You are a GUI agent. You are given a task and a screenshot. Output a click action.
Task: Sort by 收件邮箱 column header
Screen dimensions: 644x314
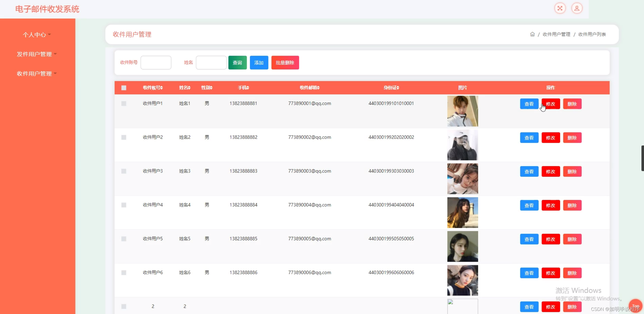(x=309, y=88)
